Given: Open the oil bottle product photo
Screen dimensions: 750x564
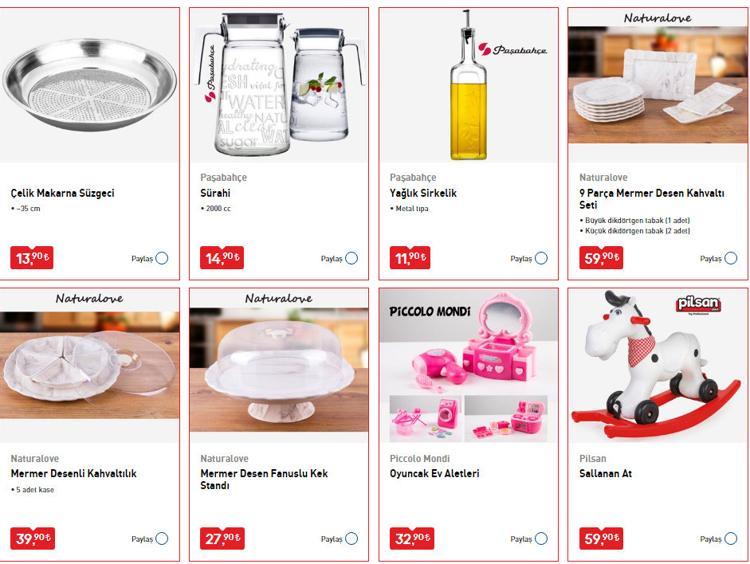Looking at the screenshot, I should [x=469, y=85].
